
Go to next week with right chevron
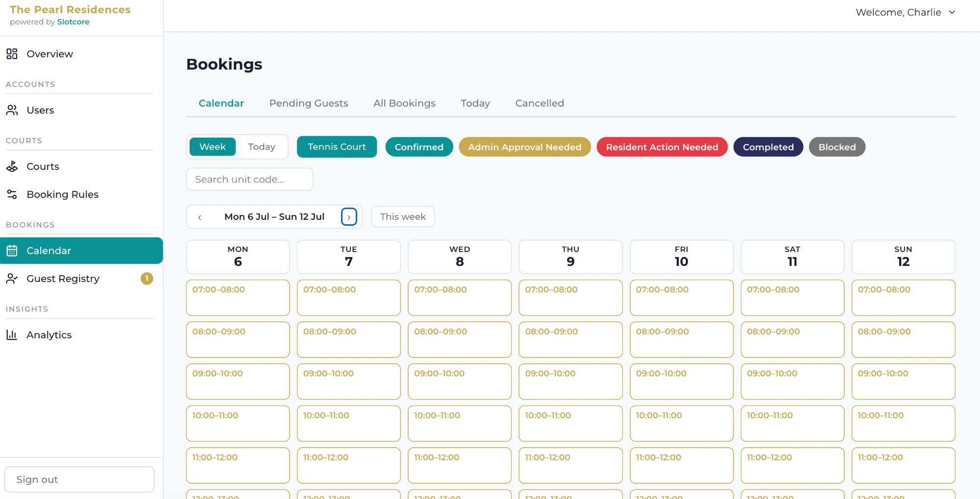coord(349,217)
